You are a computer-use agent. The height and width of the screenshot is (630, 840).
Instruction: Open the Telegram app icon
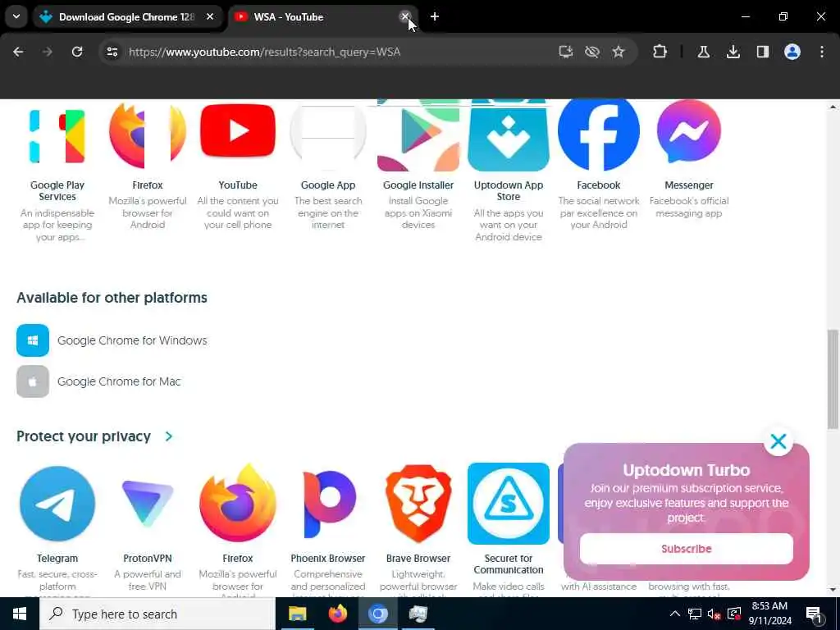pos(57,504)
